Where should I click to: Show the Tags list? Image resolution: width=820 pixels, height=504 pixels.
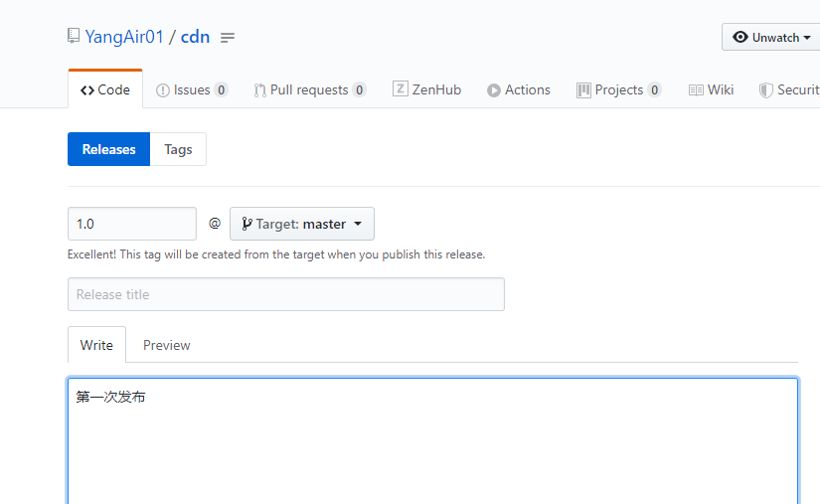pyautogui.click(x=178, y=149)
